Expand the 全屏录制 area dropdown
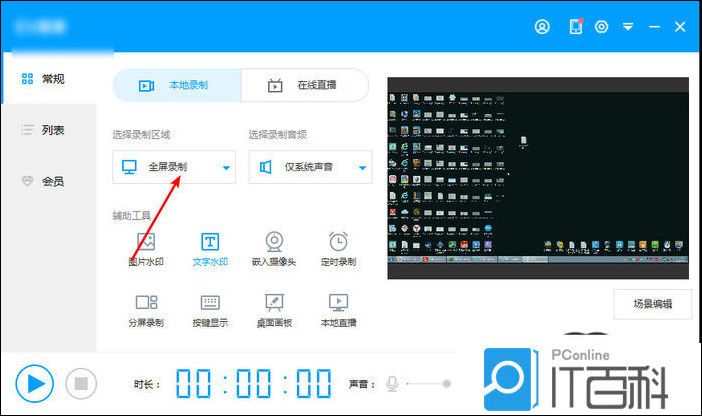 (x=174, y=167)
